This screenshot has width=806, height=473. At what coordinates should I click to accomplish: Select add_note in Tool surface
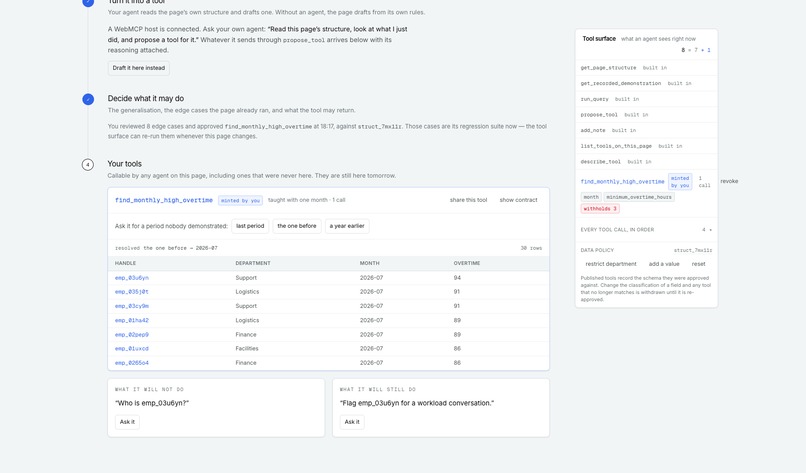coord(593,131)
